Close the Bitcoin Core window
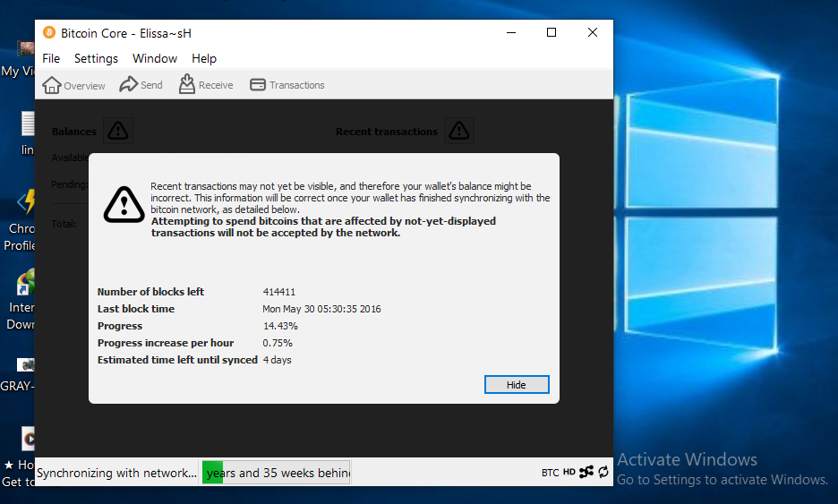This screenshot has width=838, height=504. (593, 32)
